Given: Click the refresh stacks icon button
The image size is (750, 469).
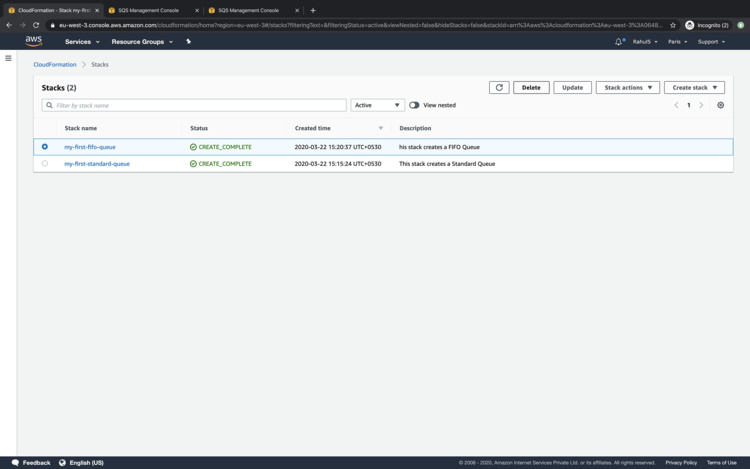Looking at the screenshot, I should pos(499,88).
